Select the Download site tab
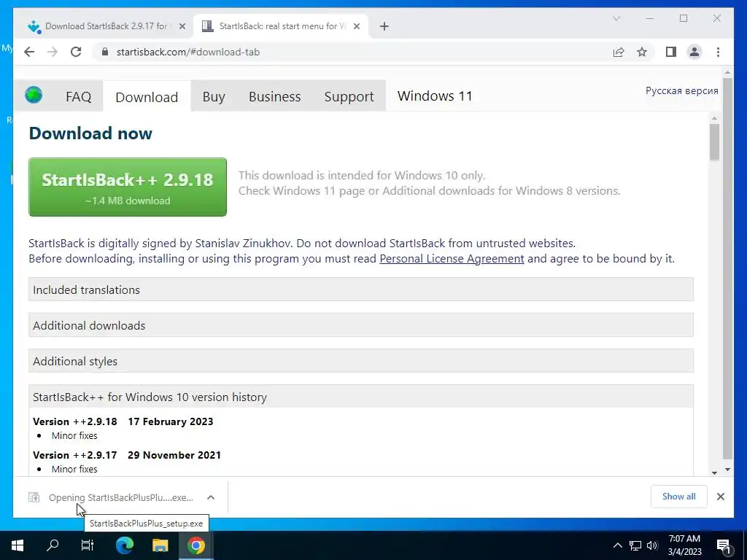This screenshot has width=747, height=560. point(147,97)
